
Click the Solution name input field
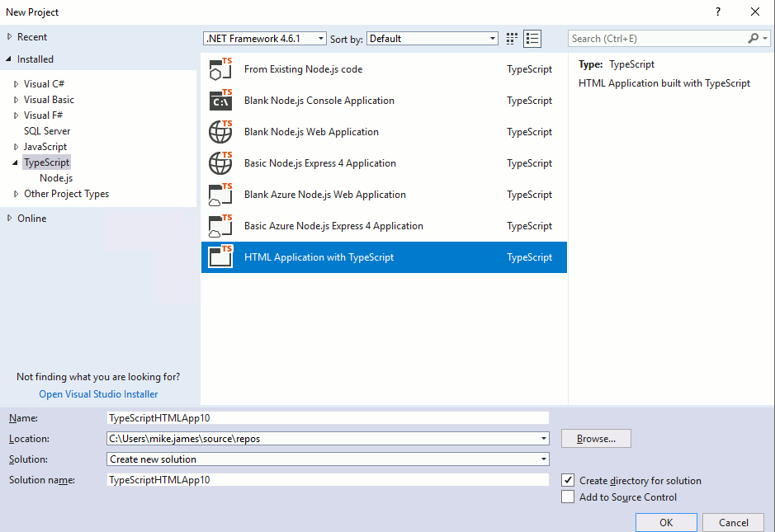tap(328, 480)
